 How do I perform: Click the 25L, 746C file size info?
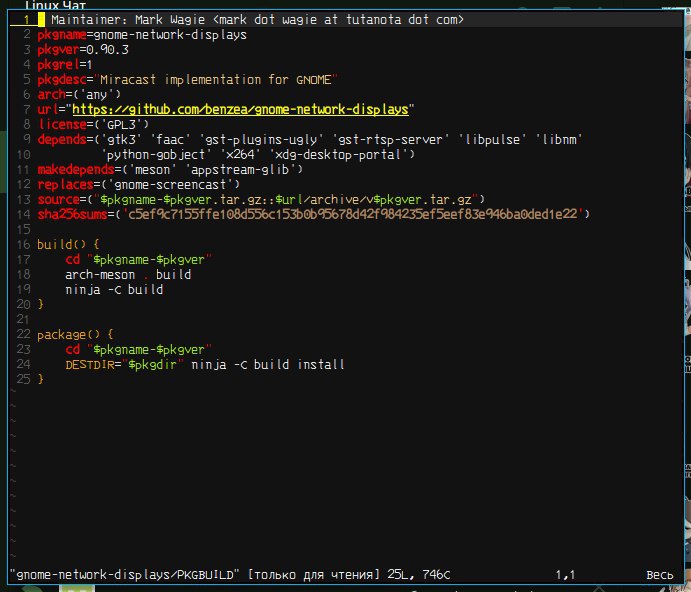(x=419, y=575)
